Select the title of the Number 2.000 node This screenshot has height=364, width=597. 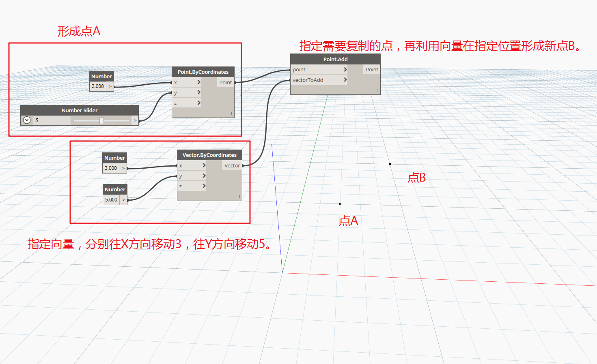coord(101,76)
